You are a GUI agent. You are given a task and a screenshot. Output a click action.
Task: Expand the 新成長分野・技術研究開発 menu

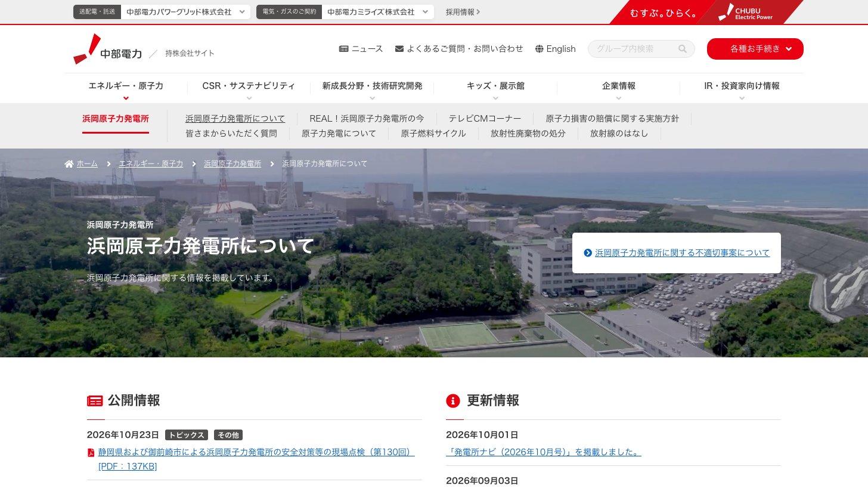click(372, 88)
